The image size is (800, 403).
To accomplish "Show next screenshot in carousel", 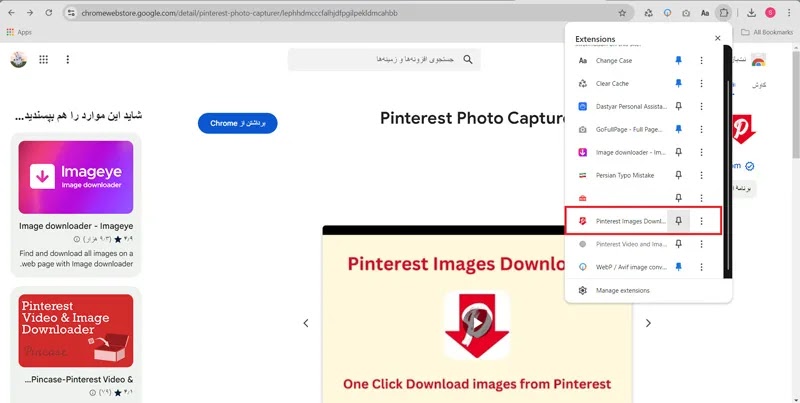I will (648, 323).
